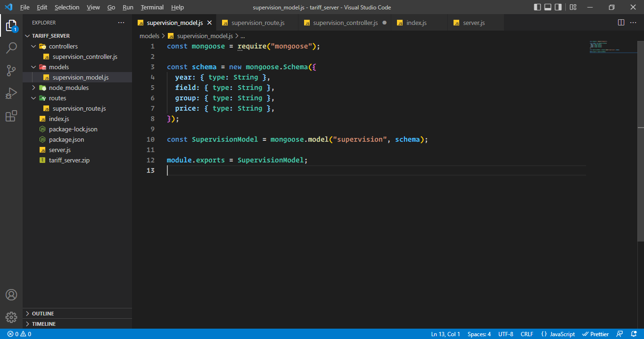Open the Terminal menu
The width and height of the screenshot is (644, 339).
[152, 7]
